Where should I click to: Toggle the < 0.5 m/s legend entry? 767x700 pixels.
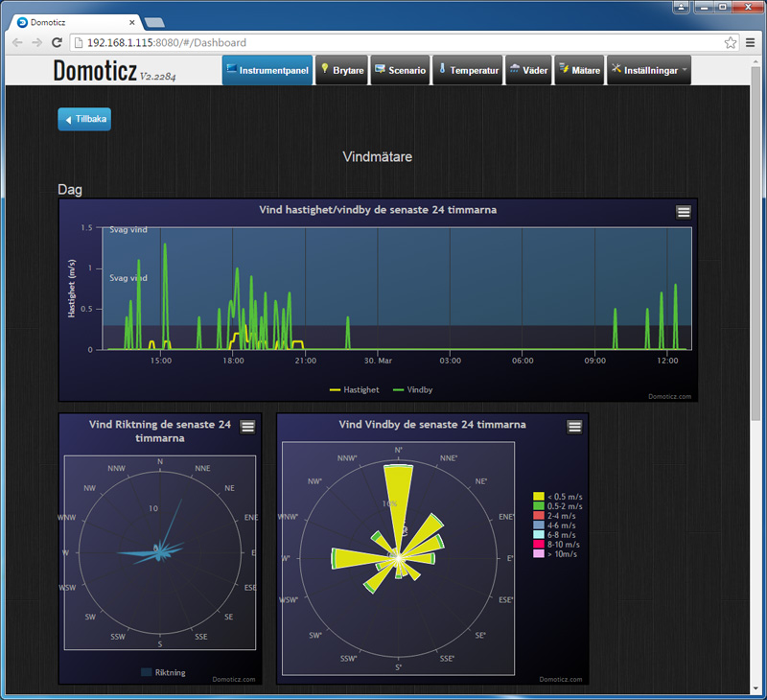pyautogui.click(x=558, y=497)
